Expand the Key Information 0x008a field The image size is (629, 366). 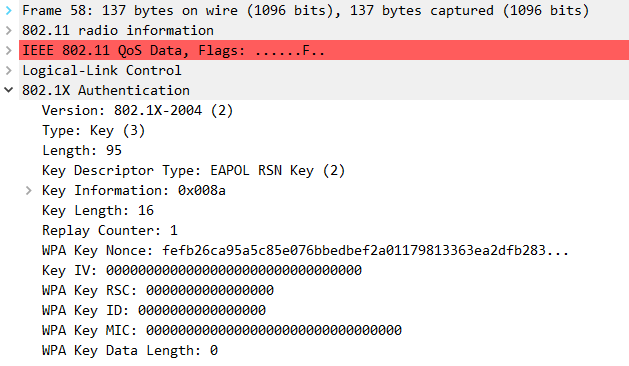[28, 191]
